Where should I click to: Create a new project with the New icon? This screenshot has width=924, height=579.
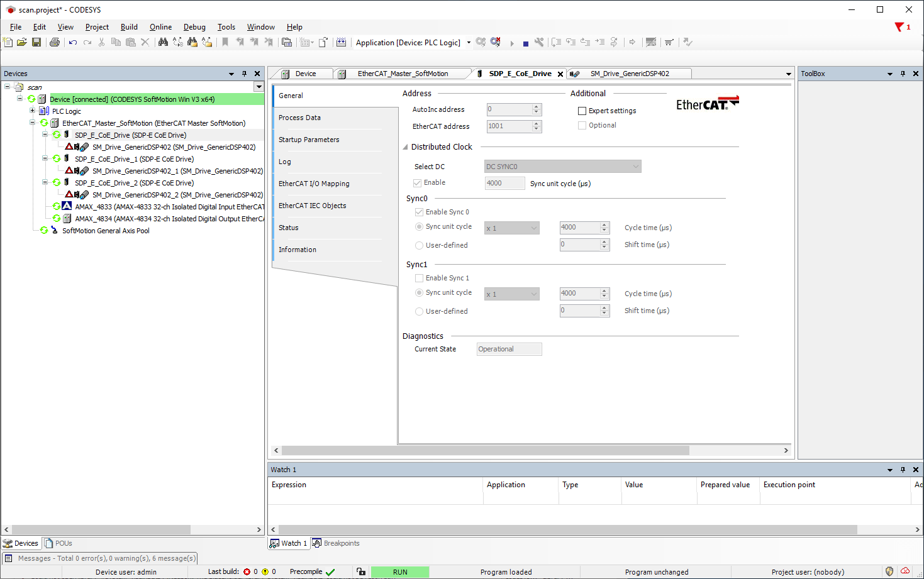(x=8, y=42)
